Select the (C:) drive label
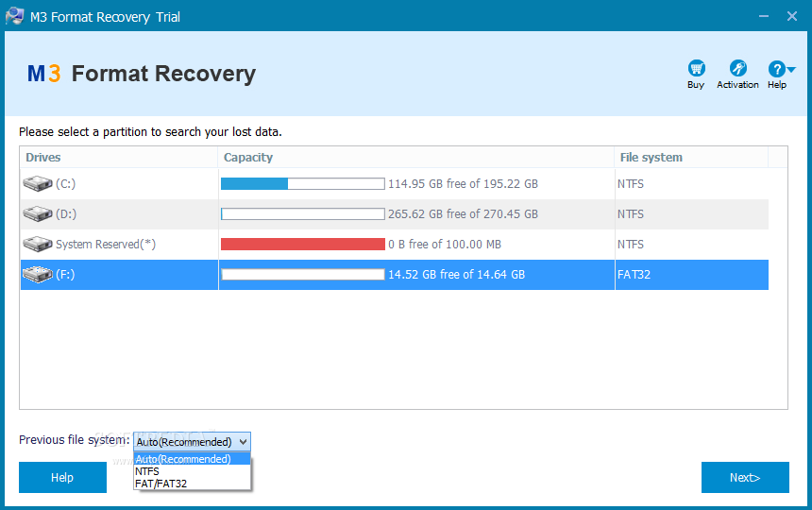This screenshot has height=510, width=812. tap(66, 184)
